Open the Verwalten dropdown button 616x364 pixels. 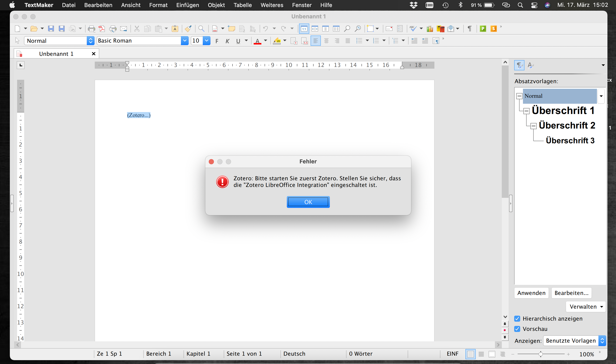(586, 307)
